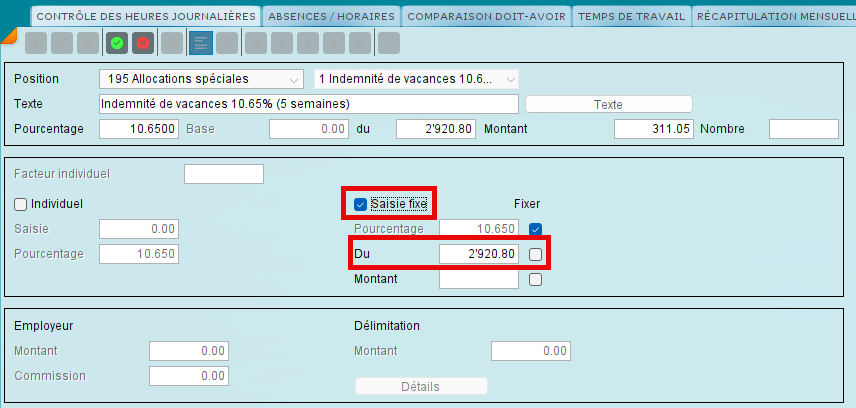
Task: Click Pourcentage field under Individuel
Action: click(x=139, y=255)
